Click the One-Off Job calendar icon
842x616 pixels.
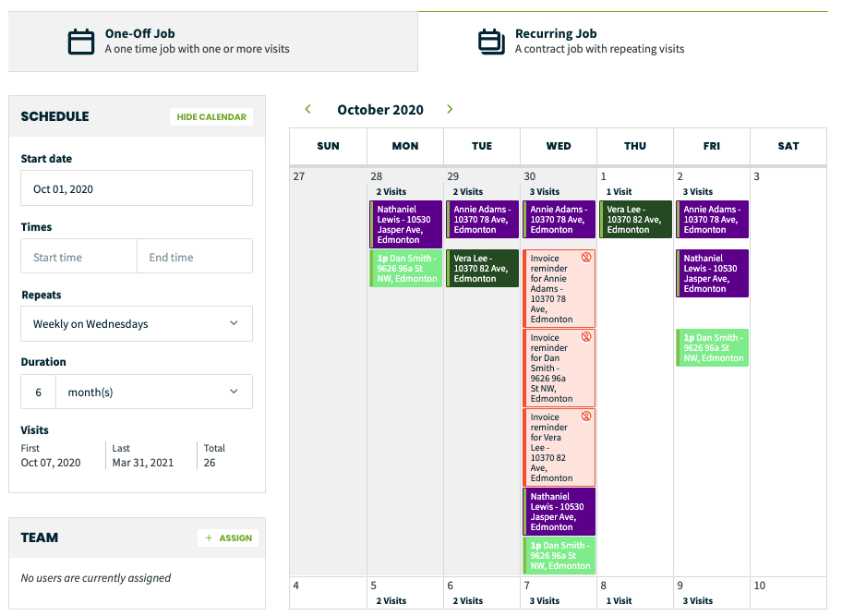click(81, 42)
